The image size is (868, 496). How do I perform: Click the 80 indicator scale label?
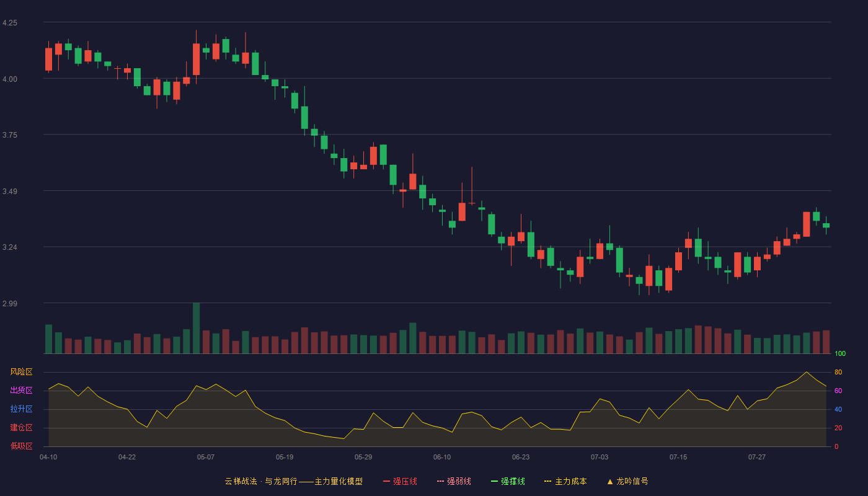click(x=838, y=372)
